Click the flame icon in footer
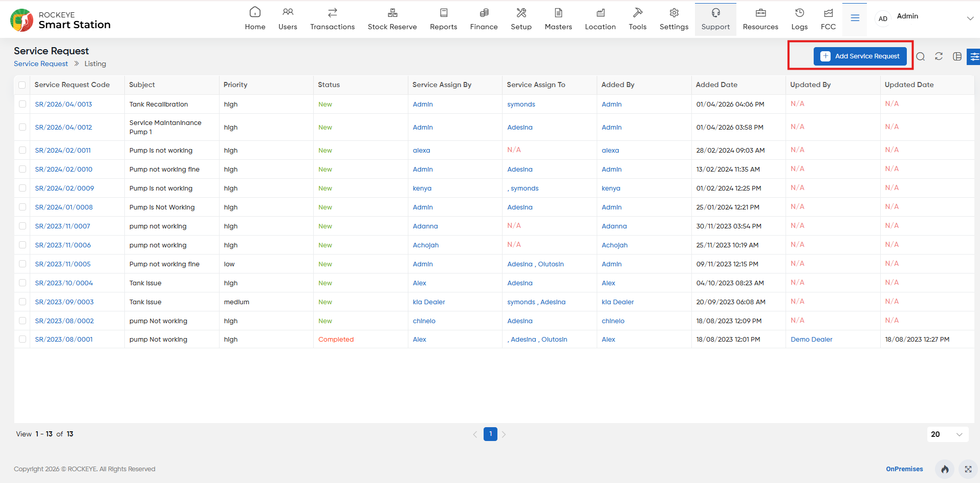The width and height of the screenshot is (980, 483). 945,469
